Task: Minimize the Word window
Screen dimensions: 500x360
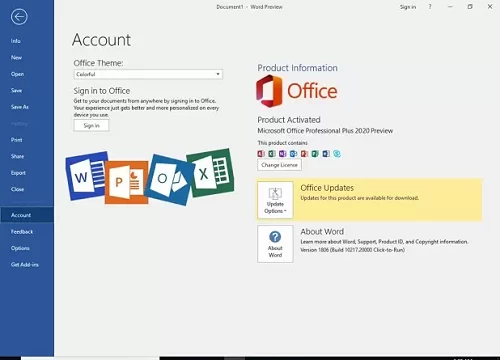Action: pyautogui.click(x=450, y=7)
